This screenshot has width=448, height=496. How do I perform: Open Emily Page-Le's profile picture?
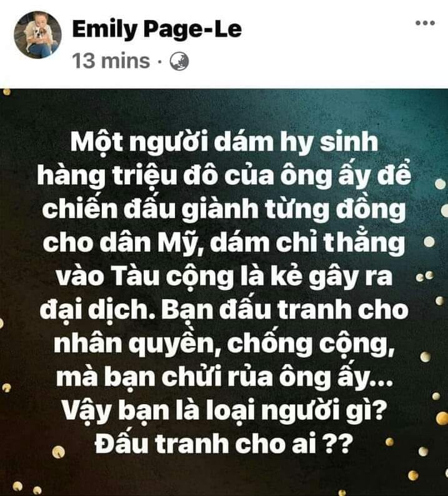point(37,35)
